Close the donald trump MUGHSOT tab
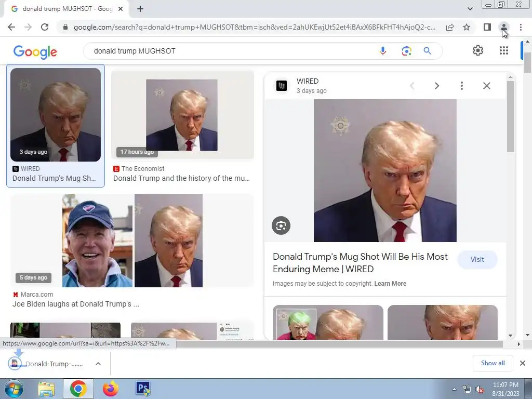The image size is (532, 399). point(121,9)
